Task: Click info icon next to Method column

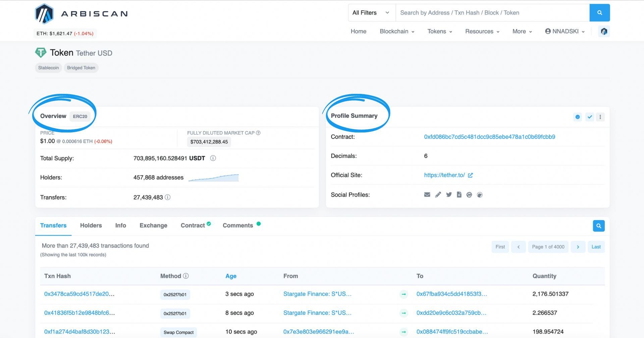Action: 186,276
